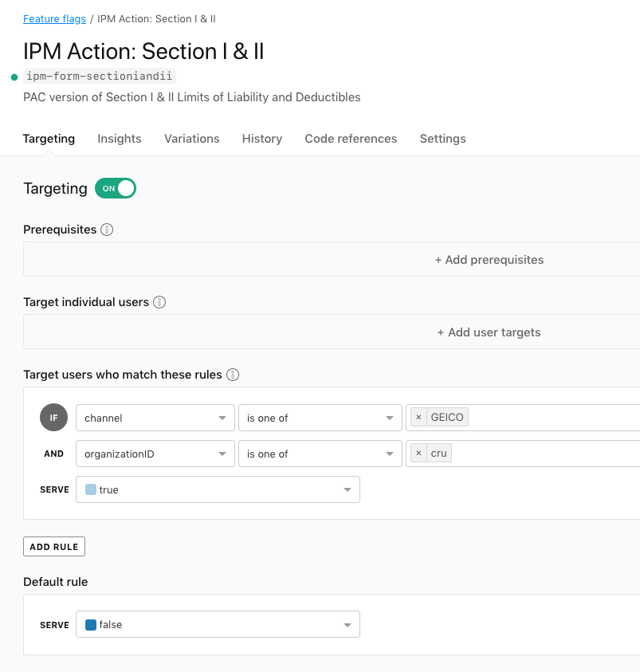Click the green flag status dot
This screenshot has height=672, width=640.
tap(14, 77)
